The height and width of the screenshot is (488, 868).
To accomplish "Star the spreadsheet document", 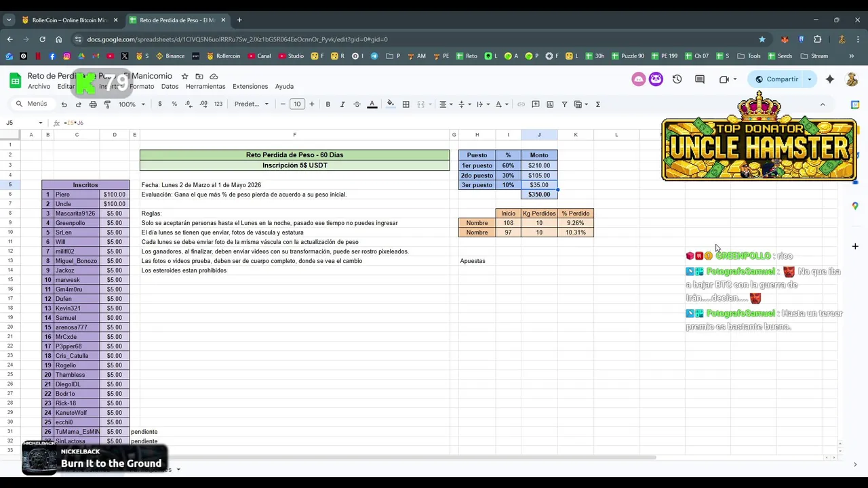I will tap(184, 77).
